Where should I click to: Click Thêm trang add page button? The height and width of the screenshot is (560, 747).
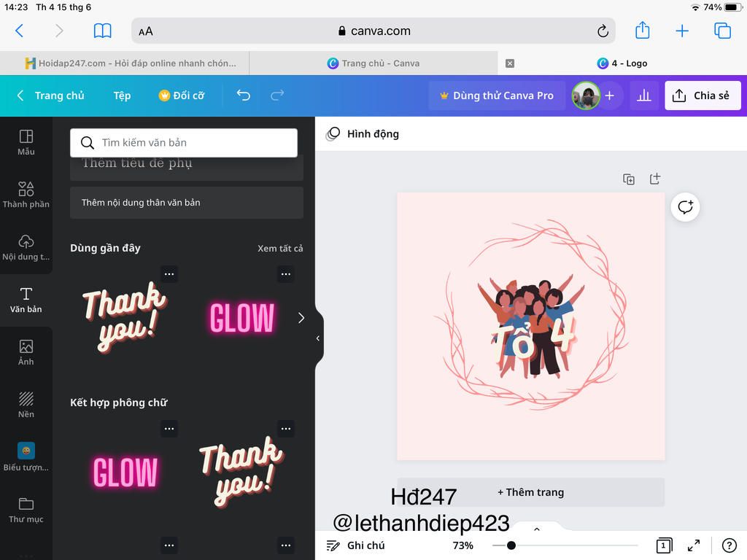(x=531, y=492)
